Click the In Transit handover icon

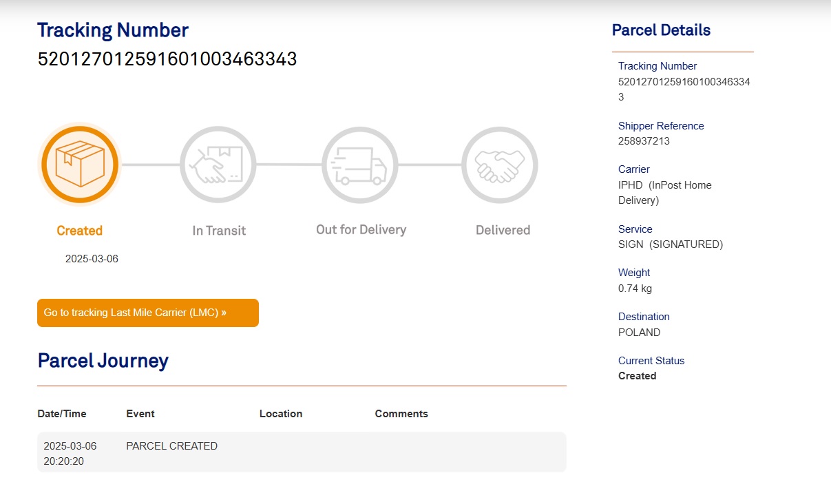tap(218, 165)
